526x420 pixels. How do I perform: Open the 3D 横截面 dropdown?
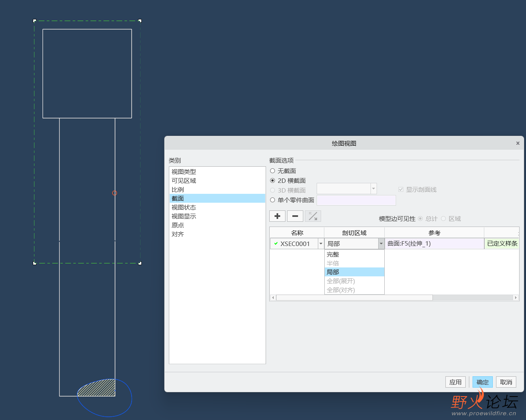click(x=373, y=189)
